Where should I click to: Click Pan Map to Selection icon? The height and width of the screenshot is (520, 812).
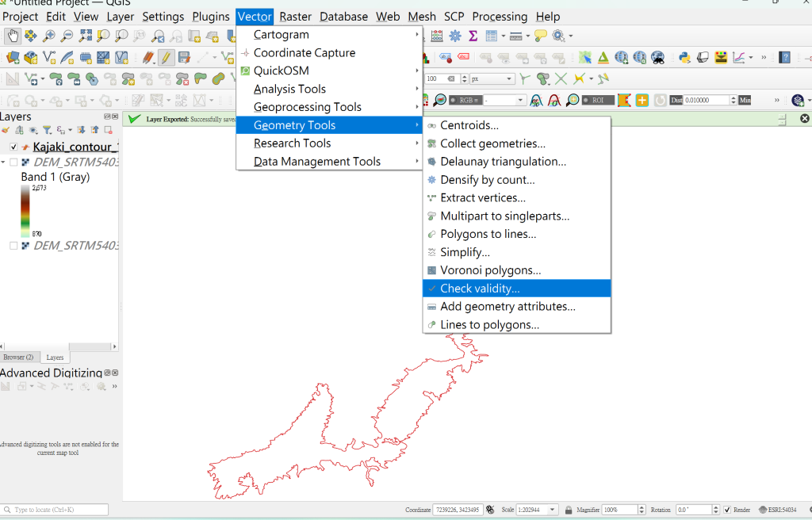(x=31, y=36)
